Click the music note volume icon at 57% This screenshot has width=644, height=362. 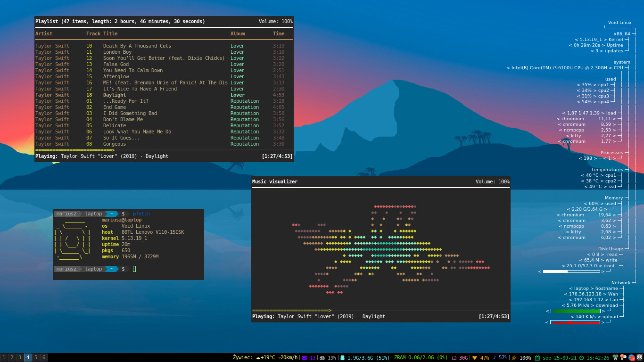pos(495,357)
